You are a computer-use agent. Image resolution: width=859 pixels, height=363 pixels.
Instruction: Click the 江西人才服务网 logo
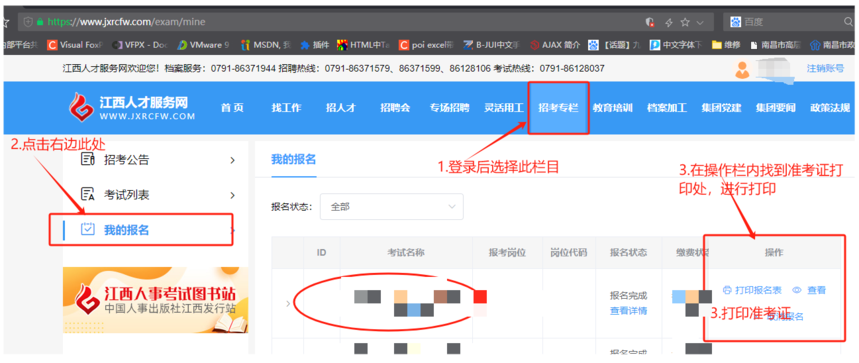point(132,107)
